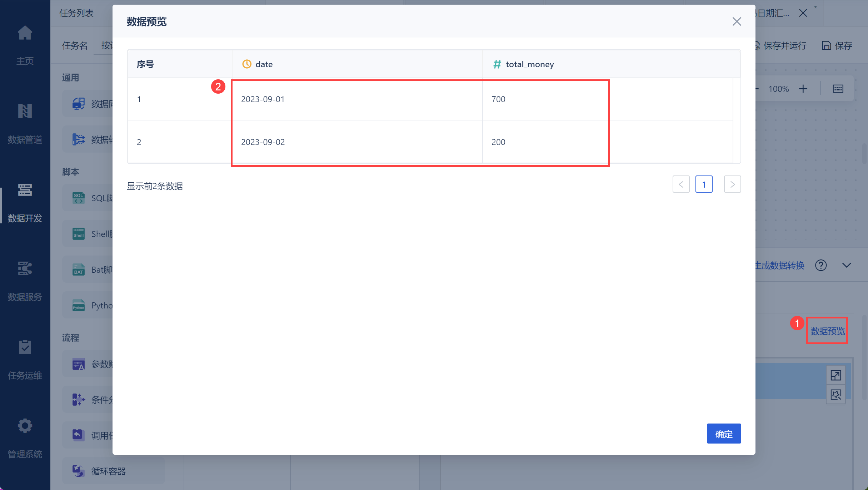
Task: Select 数据开发 sidebar icon
Action: [x=25, y=190]
